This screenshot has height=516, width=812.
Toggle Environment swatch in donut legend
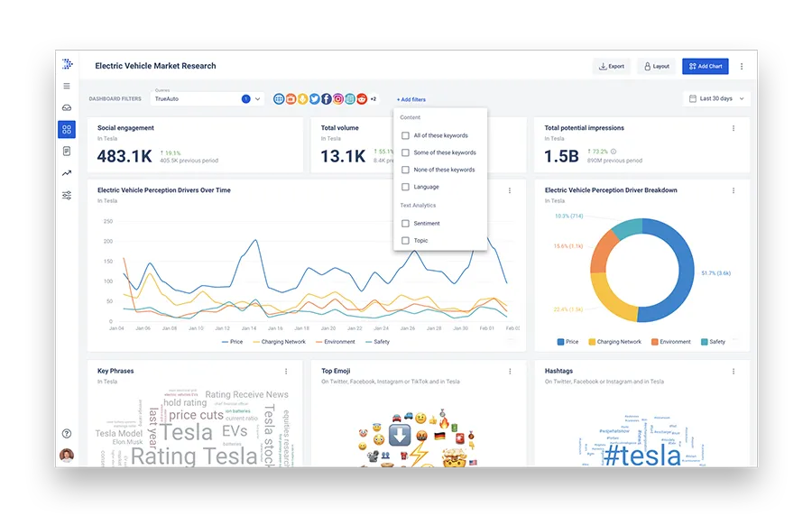[655, 342]
